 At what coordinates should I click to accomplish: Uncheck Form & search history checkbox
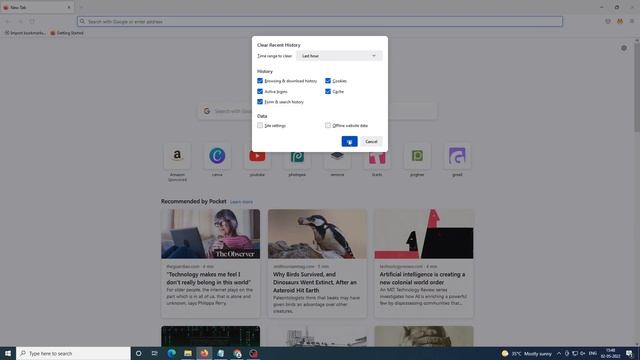click(260, 102)
